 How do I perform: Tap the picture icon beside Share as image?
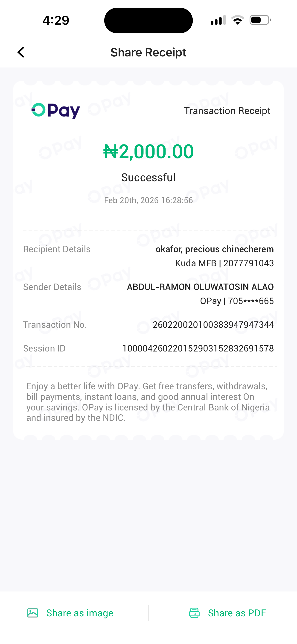33,613
